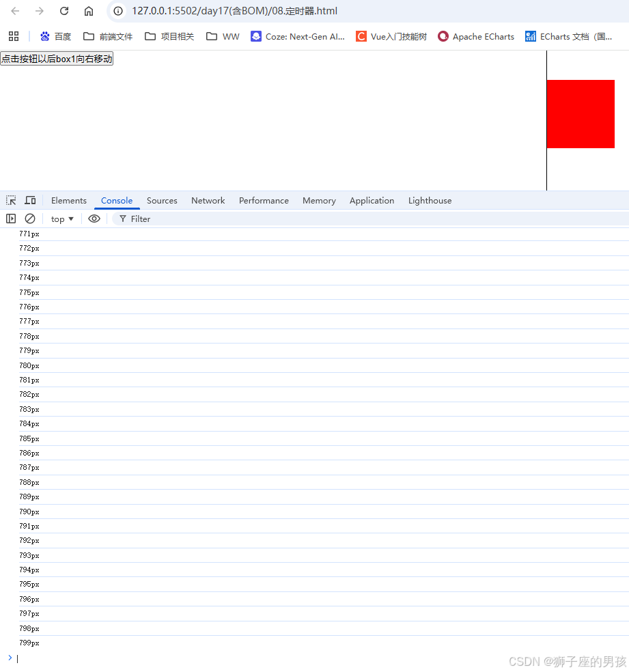
Task: View site information icon in address bar
Action: (118, 11)
